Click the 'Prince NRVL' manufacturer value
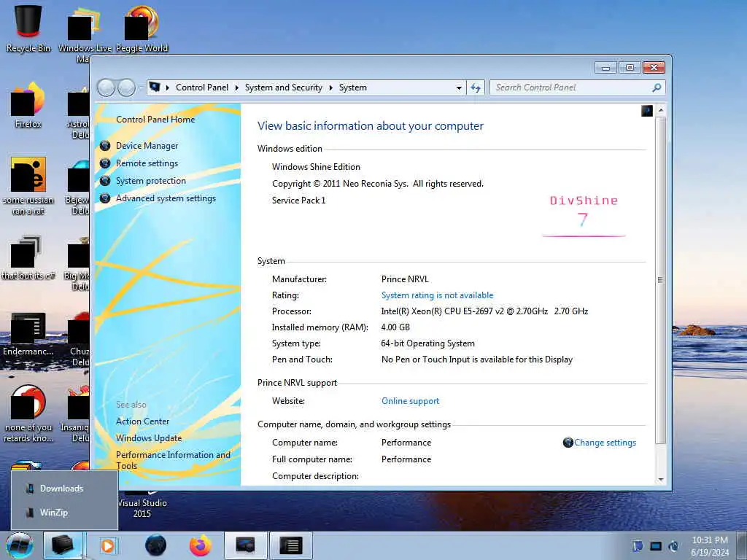The image size is (747, 560). (x=405, y=279)
